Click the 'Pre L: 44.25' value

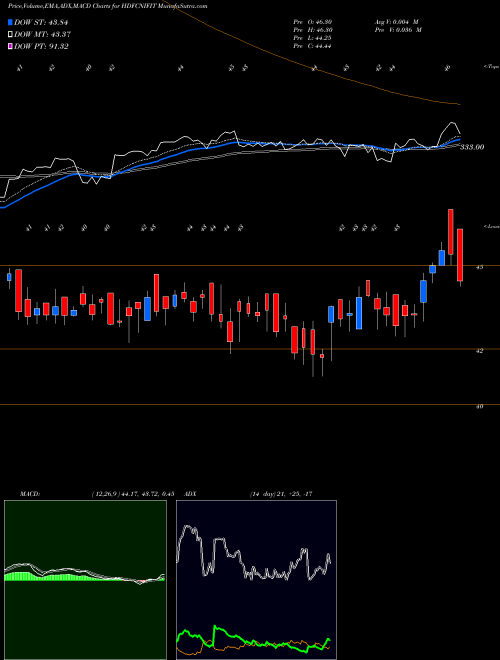click(312, 38)
